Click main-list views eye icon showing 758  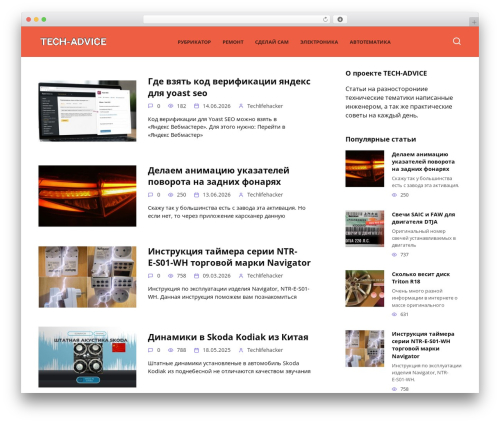[170, 276]
